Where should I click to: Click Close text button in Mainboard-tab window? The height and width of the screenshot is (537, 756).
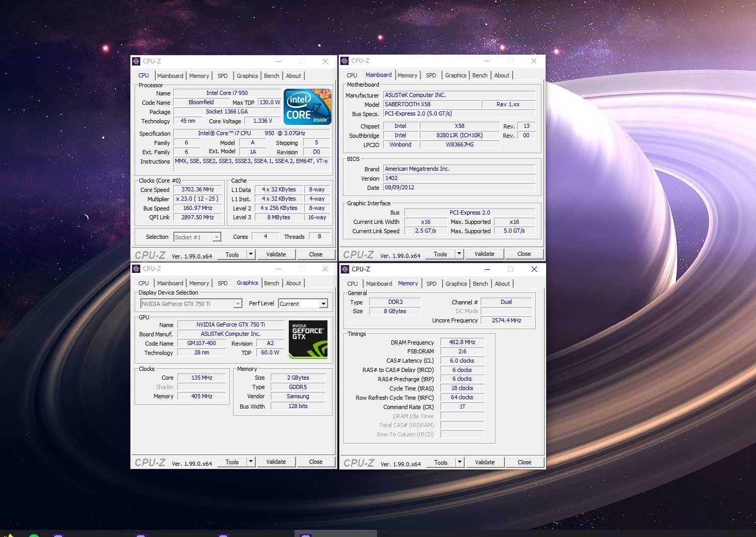click(524, 254)
